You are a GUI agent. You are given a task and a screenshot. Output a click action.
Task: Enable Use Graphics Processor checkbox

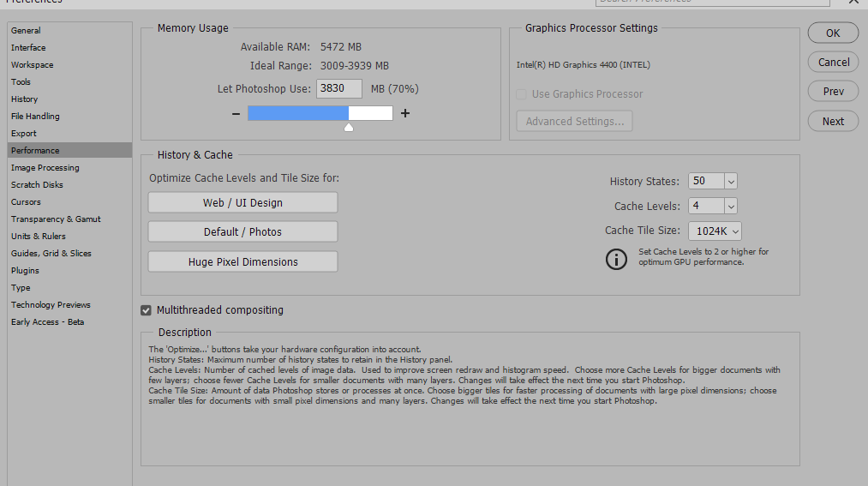[521, 94]
